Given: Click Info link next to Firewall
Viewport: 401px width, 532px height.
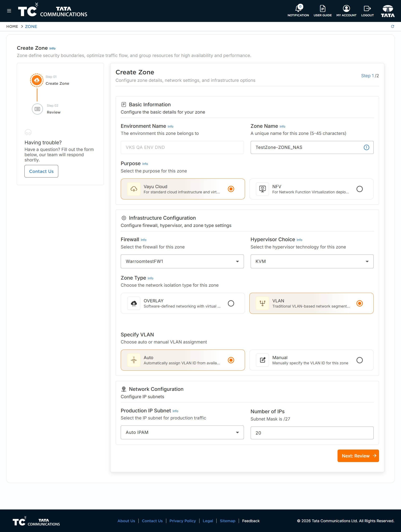Looking at the screenshot, I should (144, 240).
